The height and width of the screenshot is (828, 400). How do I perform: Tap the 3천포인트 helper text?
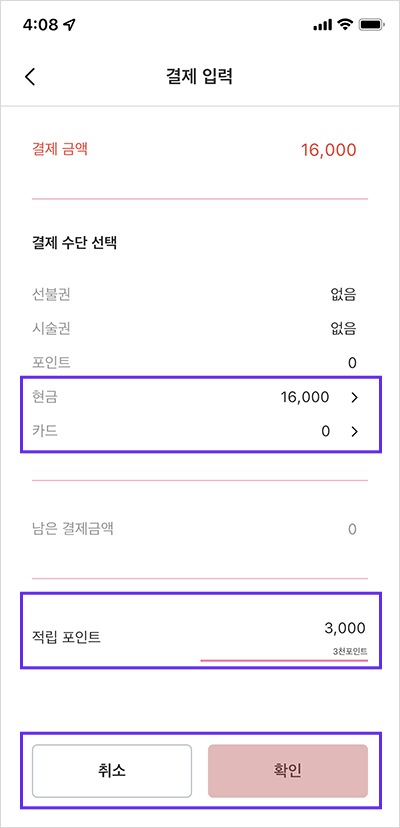click(x=350, y=651)
